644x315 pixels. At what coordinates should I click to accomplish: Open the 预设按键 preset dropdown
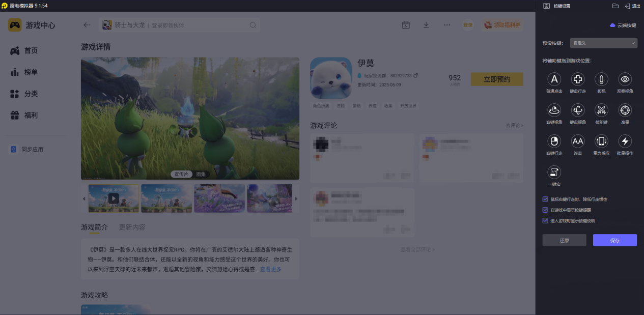coord(603,43)
